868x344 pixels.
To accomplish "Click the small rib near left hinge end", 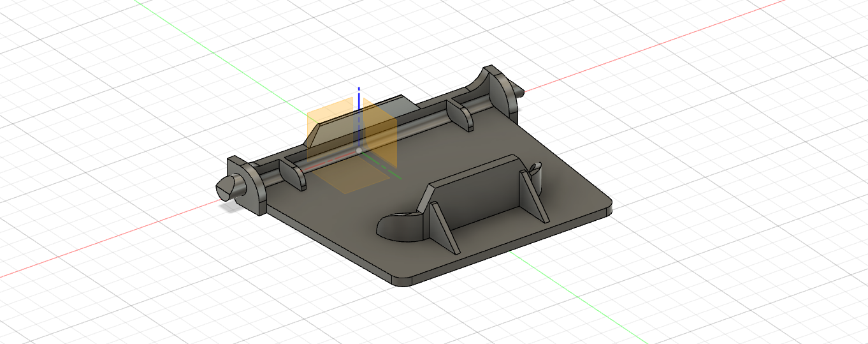I will [293, 174].
